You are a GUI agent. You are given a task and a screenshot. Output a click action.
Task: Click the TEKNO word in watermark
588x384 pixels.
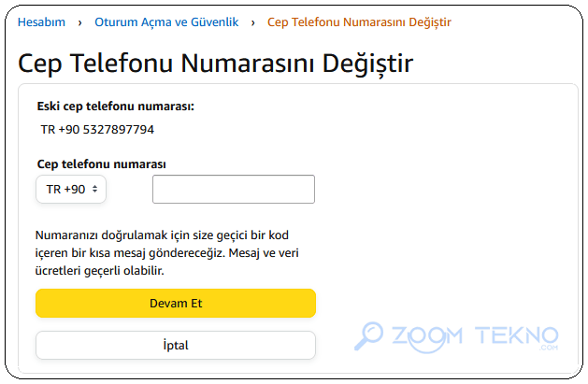click(517, 335)
